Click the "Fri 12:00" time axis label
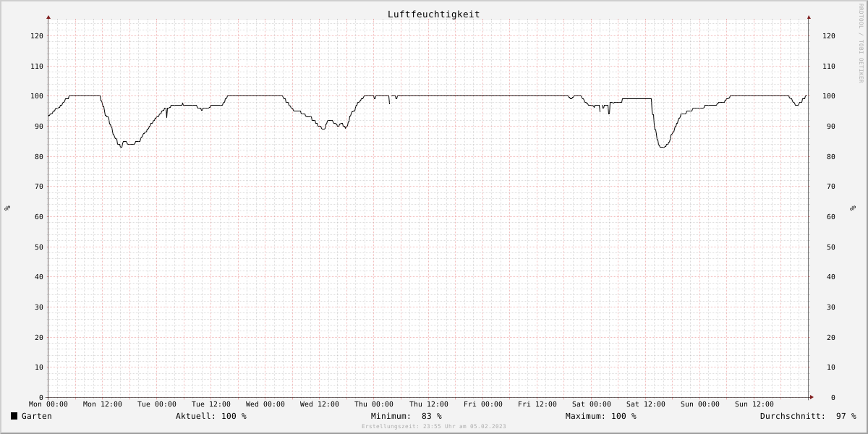The height and width of the screenshot is (434, 868). pyautogui.click(x=537, y=404)
